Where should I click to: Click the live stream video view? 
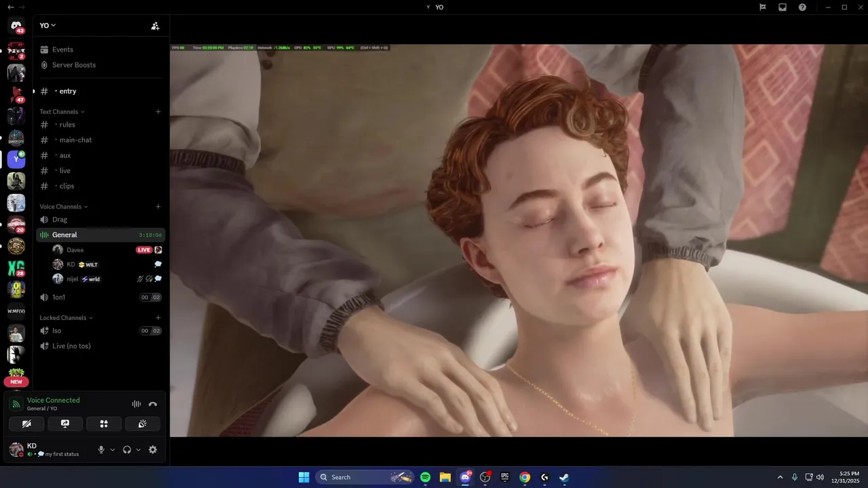[519, 241]
